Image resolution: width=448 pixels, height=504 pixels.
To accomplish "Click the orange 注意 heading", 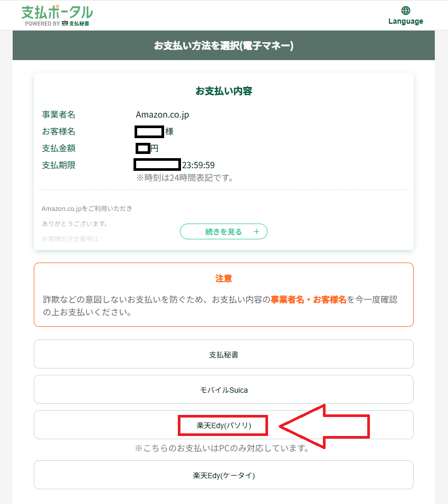I will (224, 278).
